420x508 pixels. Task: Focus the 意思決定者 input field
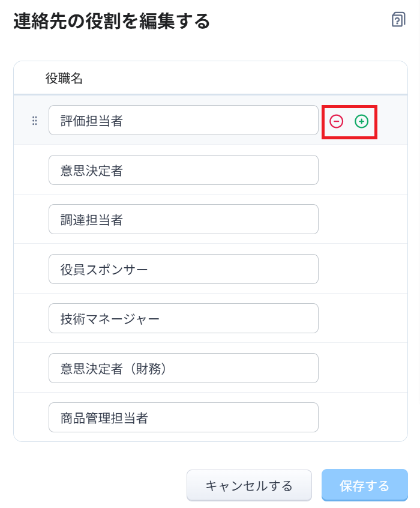tap(183, 170)
